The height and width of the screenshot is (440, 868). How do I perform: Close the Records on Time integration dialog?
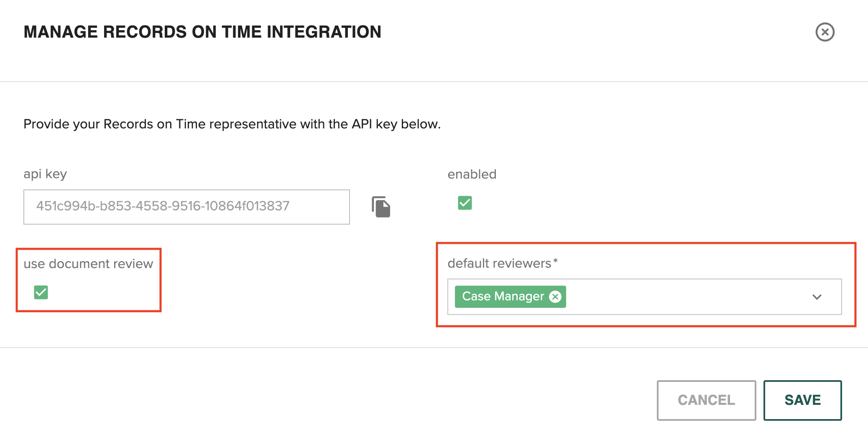point(825,32)
